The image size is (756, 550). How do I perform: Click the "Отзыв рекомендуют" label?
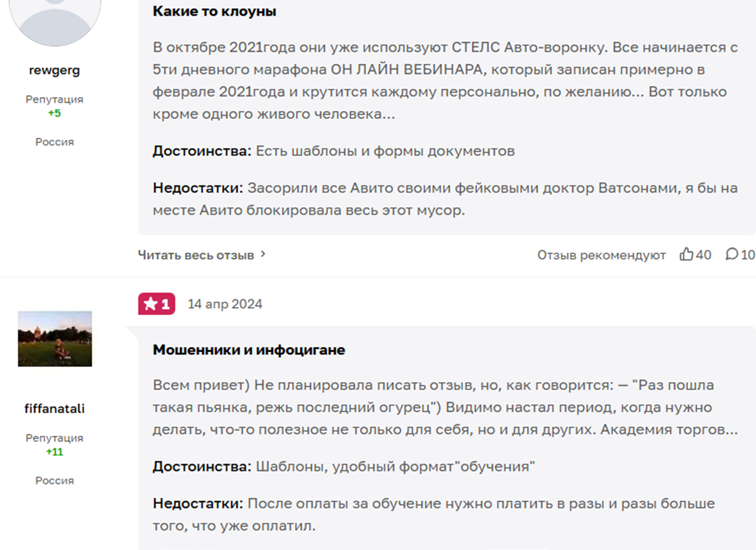[601, 255]
